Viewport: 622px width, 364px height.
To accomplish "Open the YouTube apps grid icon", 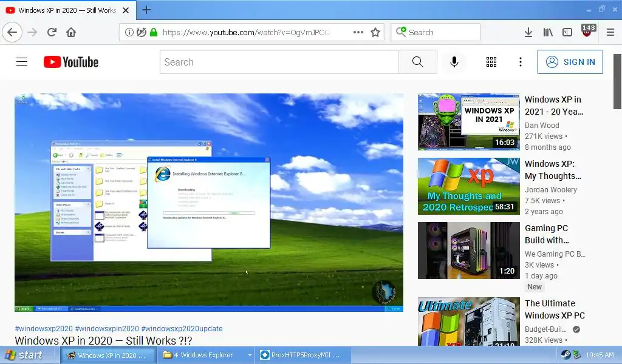I will click(491, 62).
